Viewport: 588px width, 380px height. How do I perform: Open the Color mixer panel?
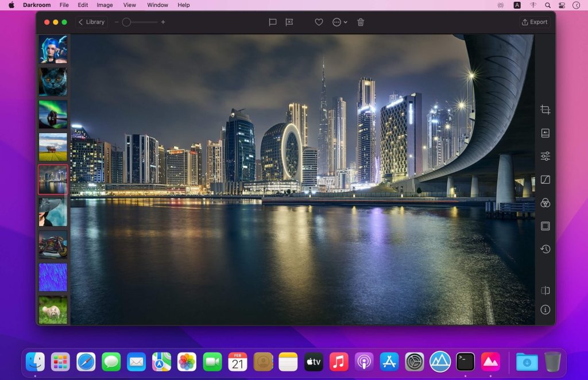pyautogui.click(x=545, y=203)
